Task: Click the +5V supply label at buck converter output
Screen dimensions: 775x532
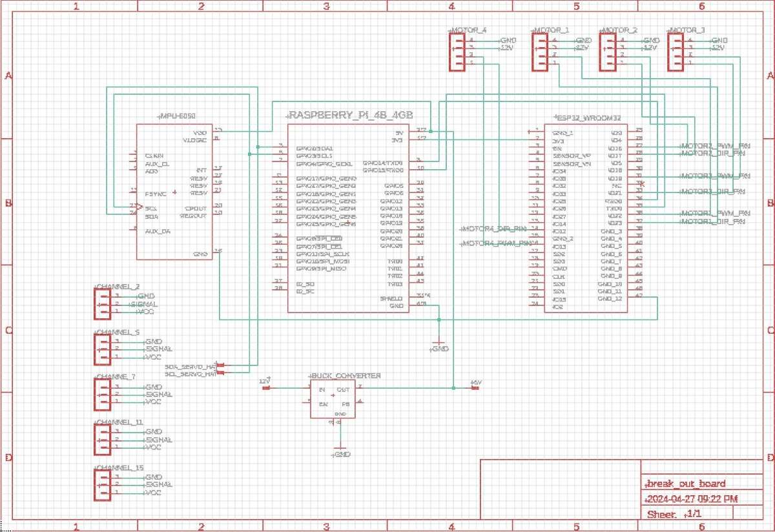Action: pos(477,382)
